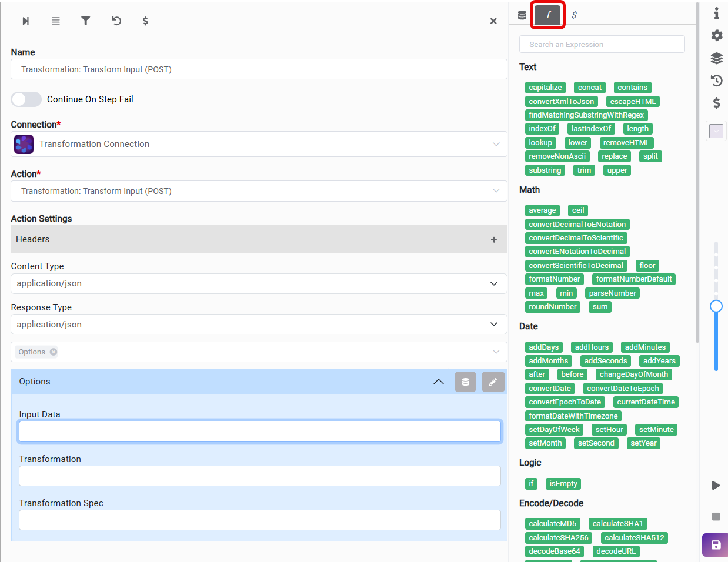The image size is (728, 562).
Task: Open the gear settings icon in sidebar
Action: pos(716,35)
